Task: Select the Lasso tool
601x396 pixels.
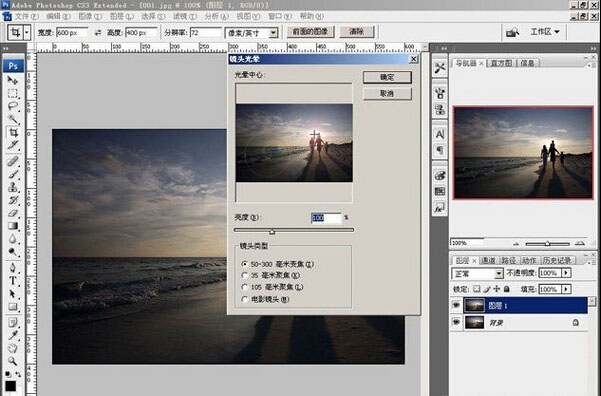Action: pos(13,107)
